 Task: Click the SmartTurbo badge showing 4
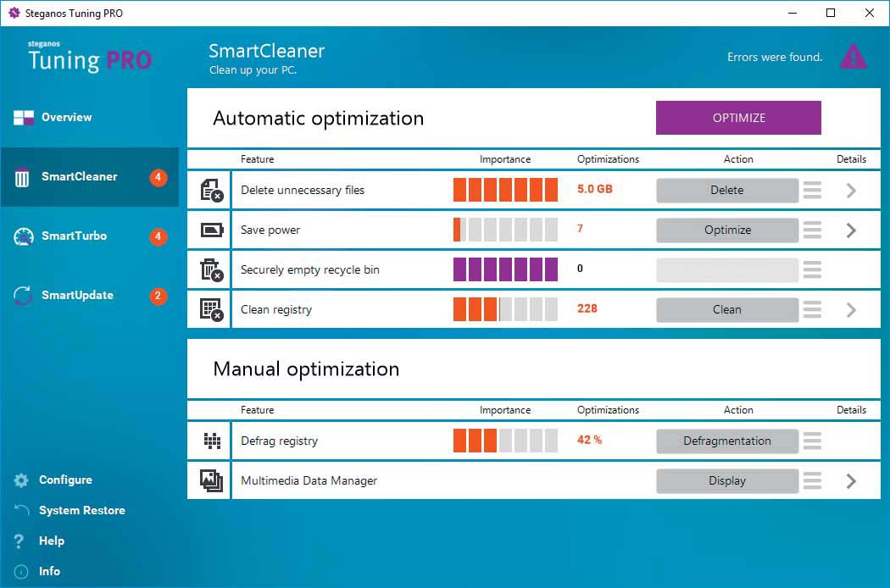pyautogui.click(x=159, y=236)
